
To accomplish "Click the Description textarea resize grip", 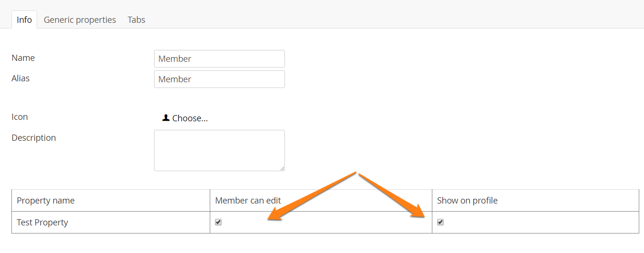I will pyautogui.click(x=282, y=168).
